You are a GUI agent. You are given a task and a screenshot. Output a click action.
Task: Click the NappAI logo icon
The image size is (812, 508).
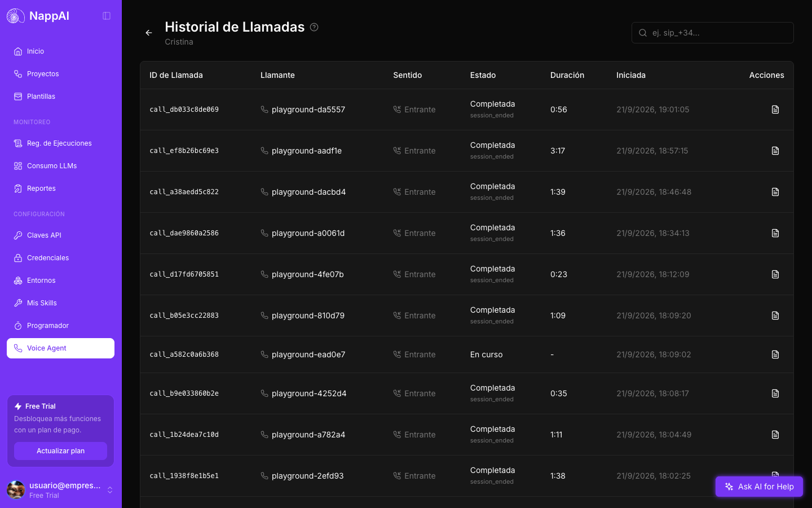click(16, 16)
